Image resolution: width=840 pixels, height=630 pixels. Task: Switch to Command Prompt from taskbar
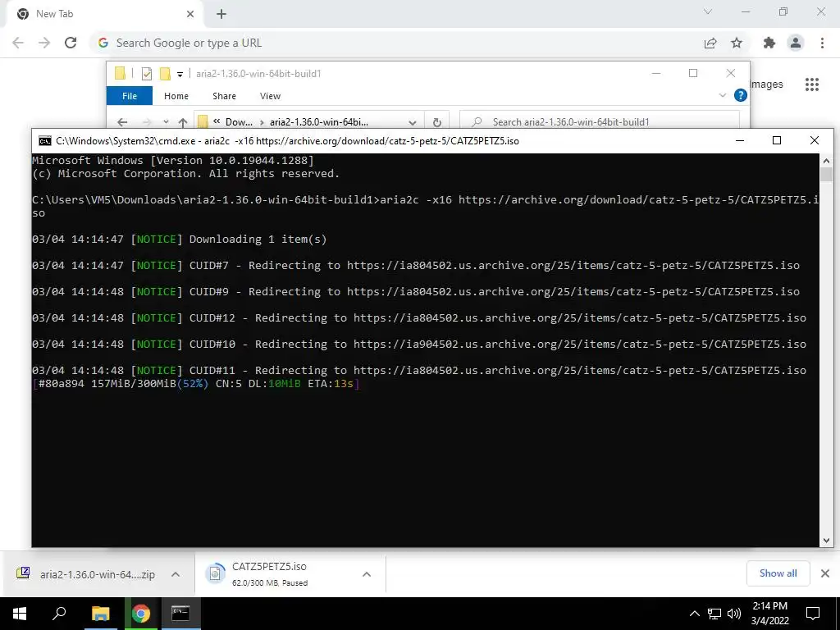click(180, 614)
